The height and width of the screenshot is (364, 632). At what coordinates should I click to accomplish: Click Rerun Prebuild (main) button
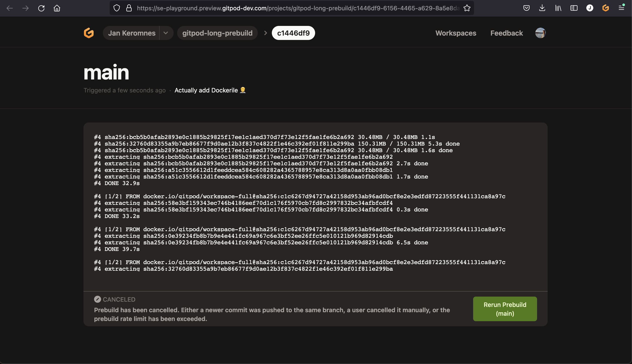point(505,309)
